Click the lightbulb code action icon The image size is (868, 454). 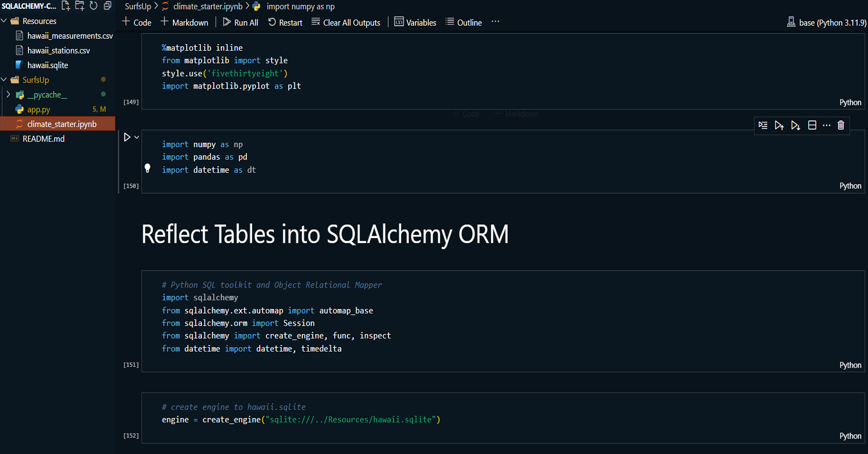(147, 168)
